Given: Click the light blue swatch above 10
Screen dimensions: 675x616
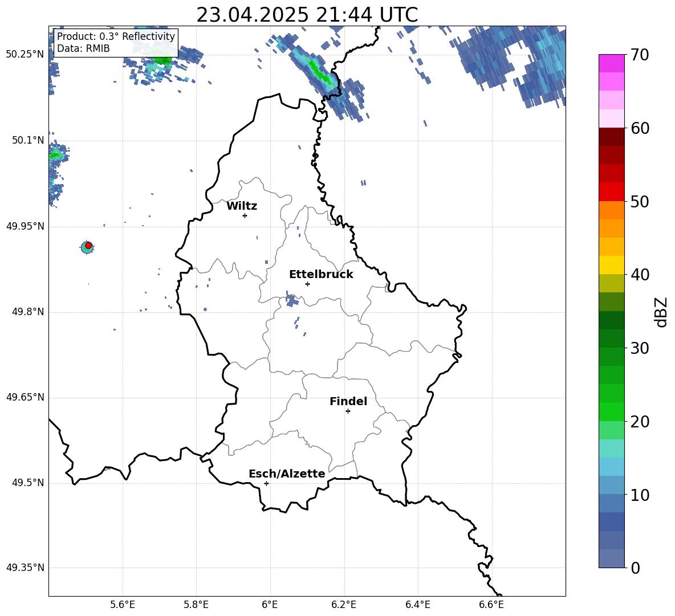Looking at the screenshot, I should pos(611,485).
